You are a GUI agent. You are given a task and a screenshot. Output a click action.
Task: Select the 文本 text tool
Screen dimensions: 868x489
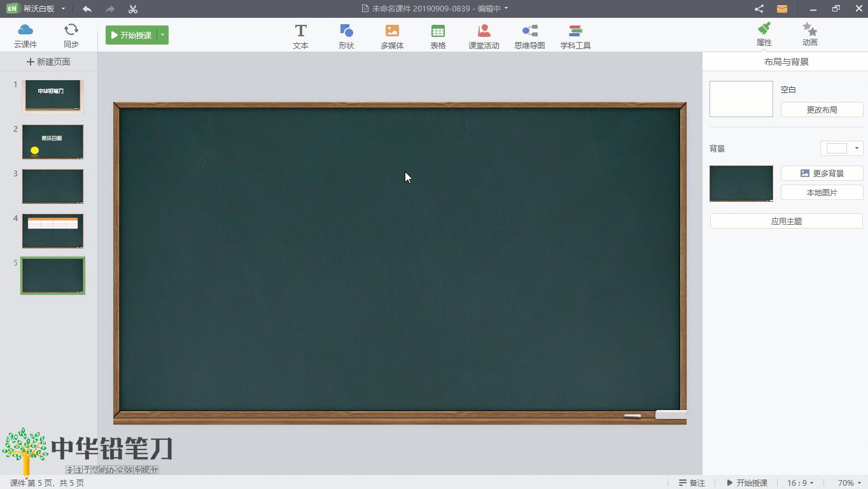click(300, 36)
